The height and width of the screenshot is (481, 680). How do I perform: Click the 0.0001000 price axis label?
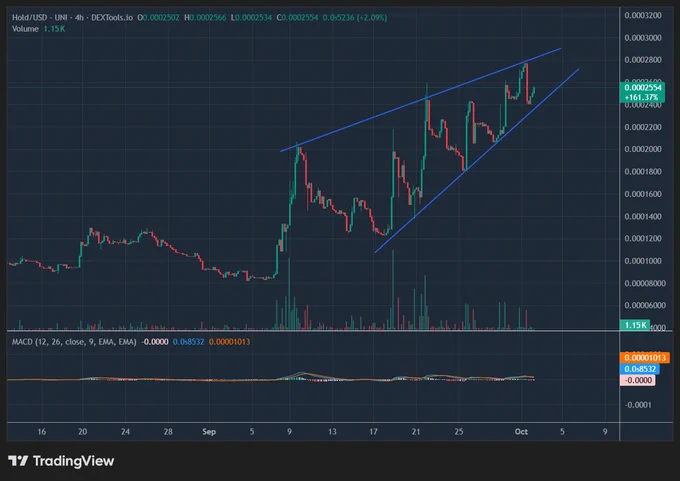coord(643,261)
